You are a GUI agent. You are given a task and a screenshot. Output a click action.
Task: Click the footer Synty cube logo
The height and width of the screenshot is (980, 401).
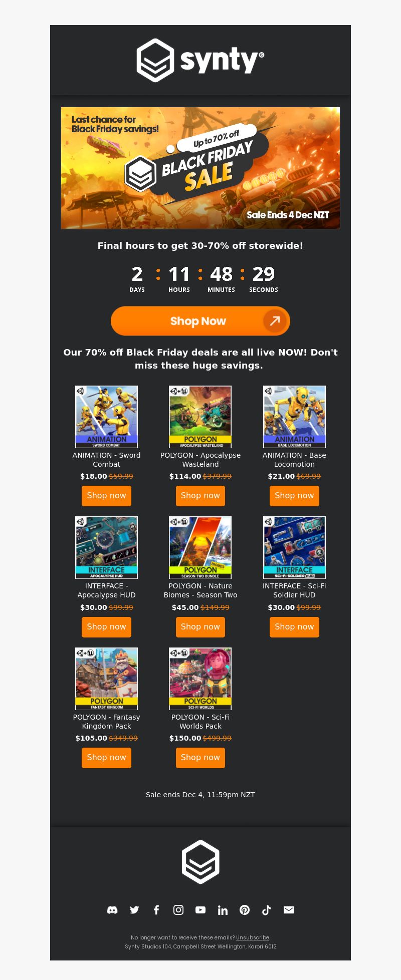[x=200, y=862]
